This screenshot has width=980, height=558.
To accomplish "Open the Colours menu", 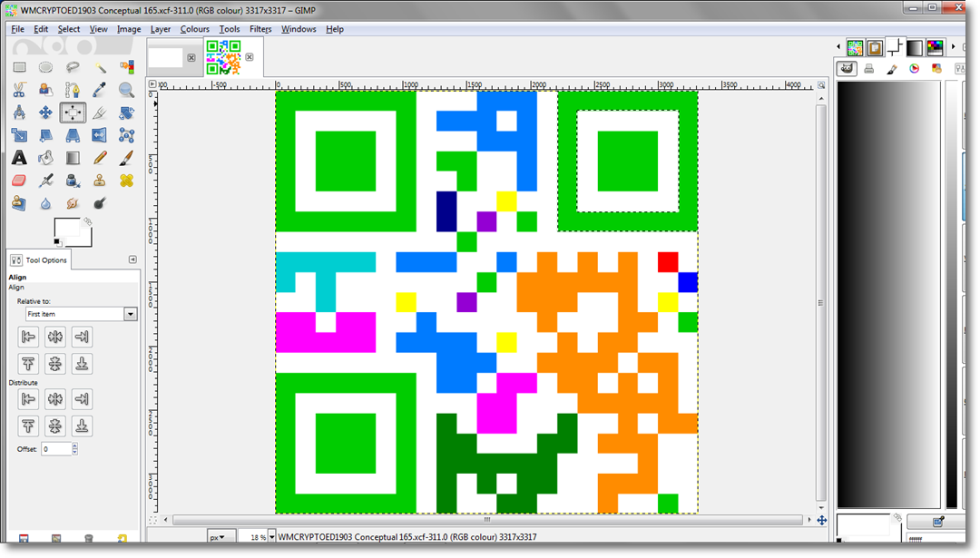I will 195,29.
